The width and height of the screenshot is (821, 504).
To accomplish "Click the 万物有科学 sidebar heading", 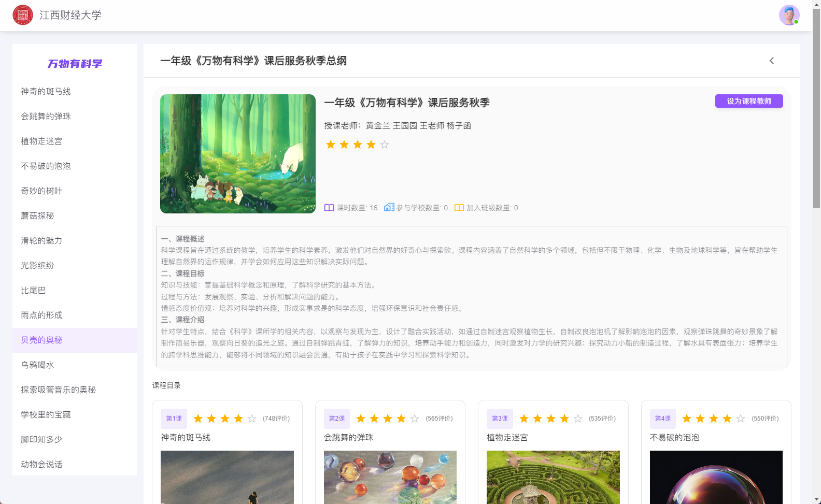I will coord(75,64).
